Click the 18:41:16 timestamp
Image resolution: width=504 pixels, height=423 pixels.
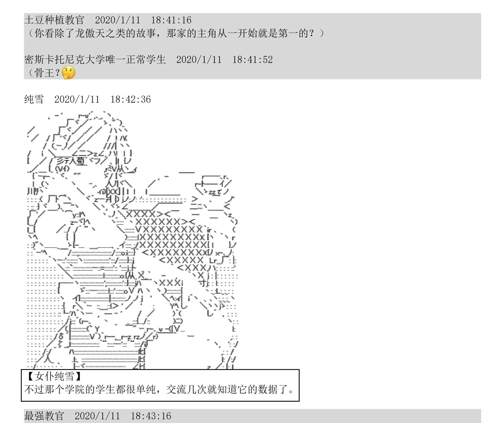pyautogui.click(x=171, y=20)
